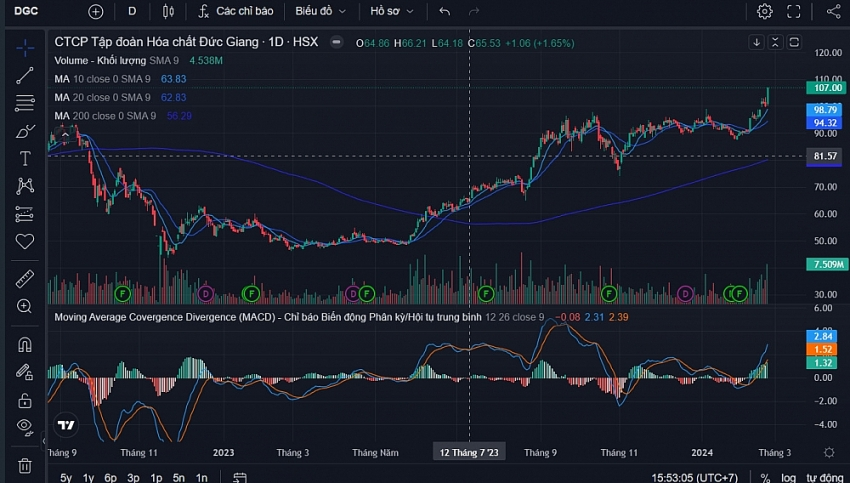Toggle log scale at bottom right

coord(789,478)
